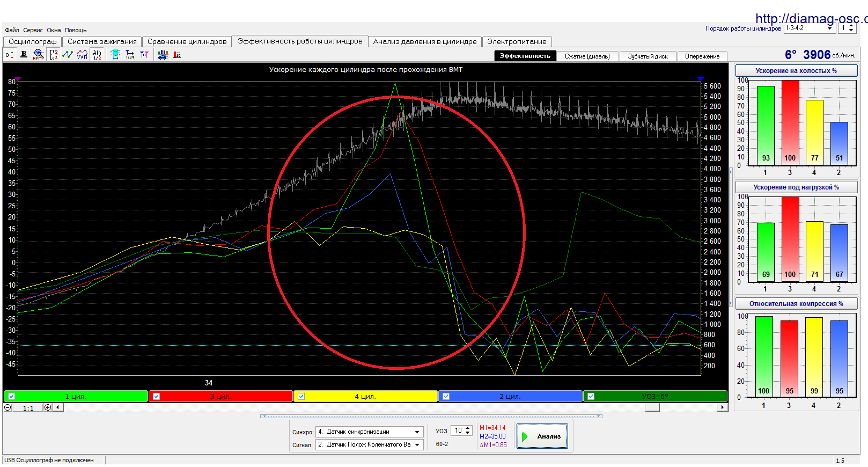Select the Эффективность работы цилиндров tab
The width and height of the screenshot is (868, 467).
(300, 41)
